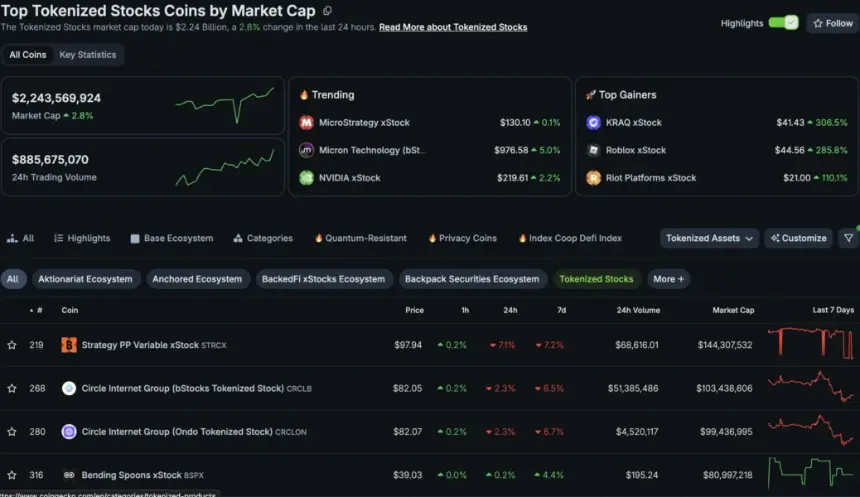Open the Privacy Coins category
Image resolution: width=860 pixels, height=497 pixels.
462,238
